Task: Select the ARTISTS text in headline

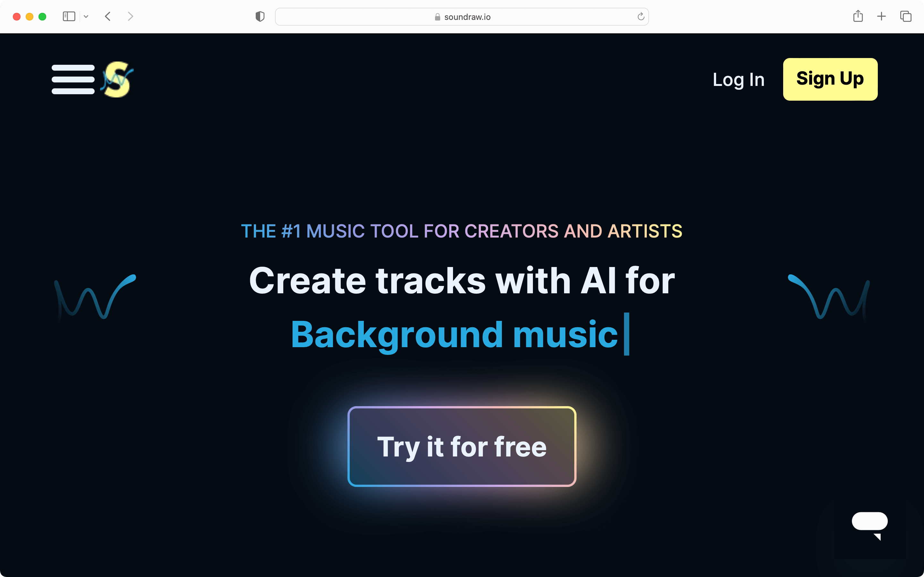Action: pos(643,230)
